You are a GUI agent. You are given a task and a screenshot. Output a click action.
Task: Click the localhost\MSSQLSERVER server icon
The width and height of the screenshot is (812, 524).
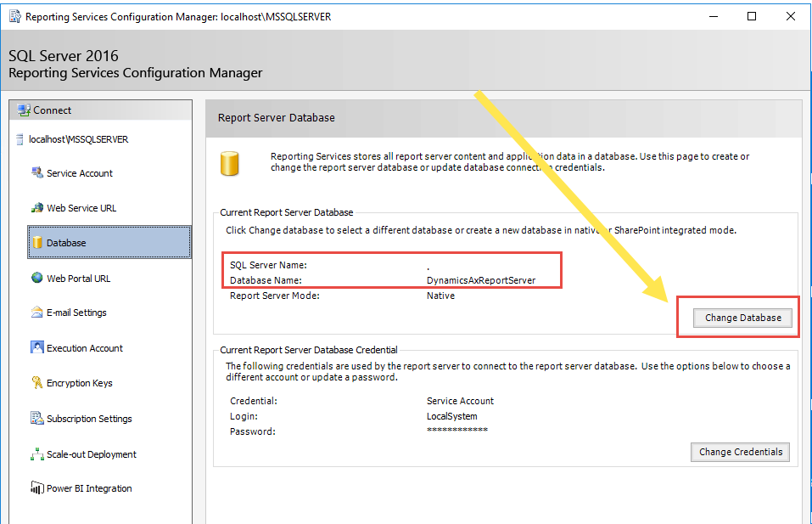(x=20, y=139)
